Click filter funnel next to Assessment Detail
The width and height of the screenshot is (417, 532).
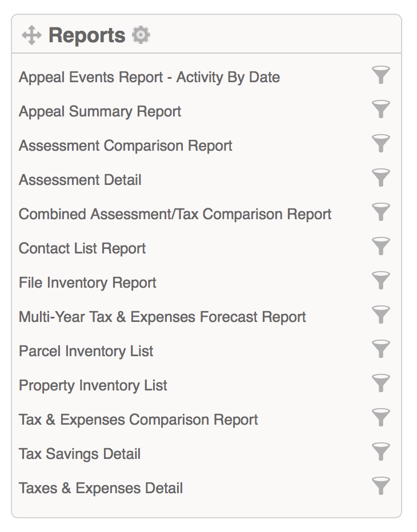coord(380,178)
